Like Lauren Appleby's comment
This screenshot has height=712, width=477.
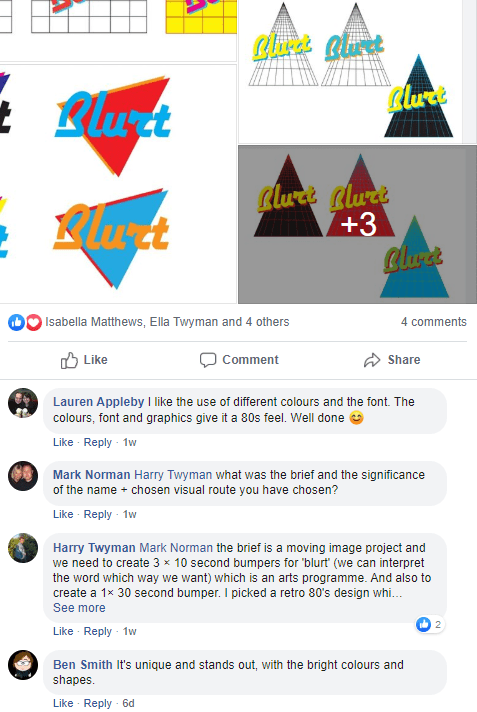(63, 442)
